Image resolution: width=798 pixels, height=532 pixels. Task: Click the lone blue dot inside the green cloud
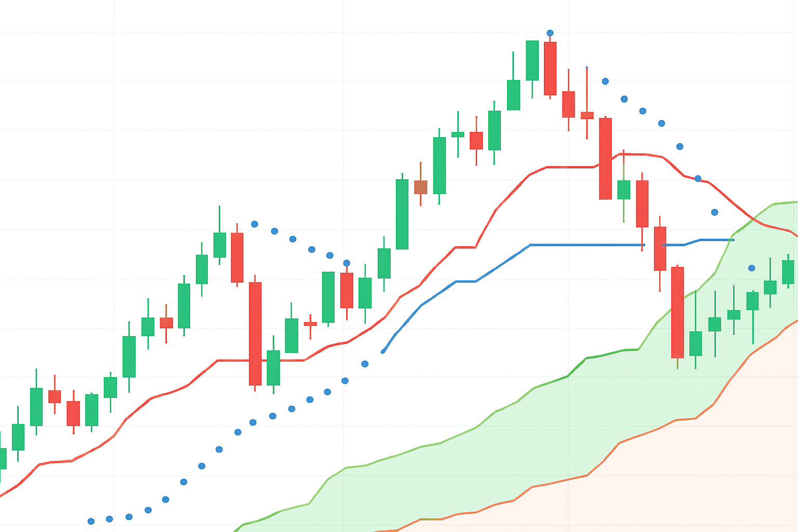752,268
